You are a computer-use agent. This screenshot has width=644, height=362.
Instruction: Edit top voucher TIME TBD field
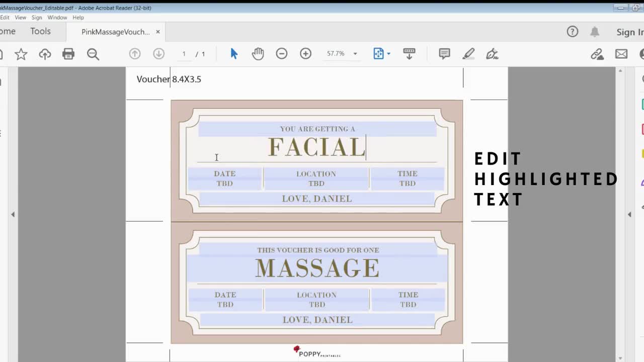click(x=408, y=178)
